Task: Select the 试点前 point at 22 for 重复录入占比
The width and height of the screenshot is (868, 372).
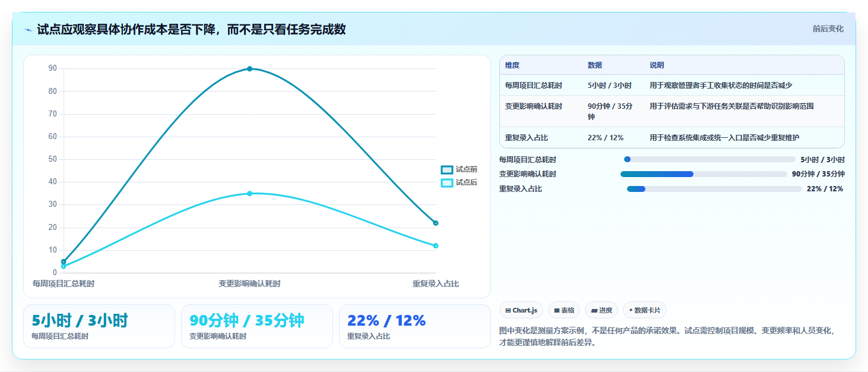Action: (435, 223)
